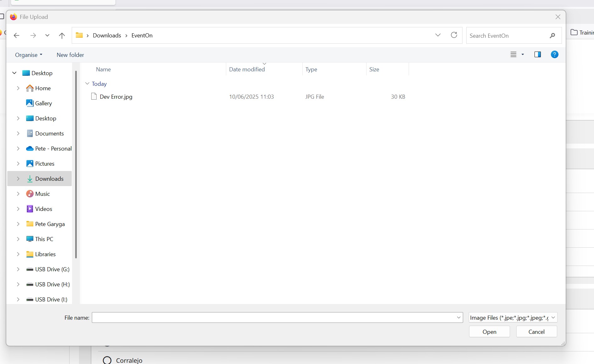Click New folder in the toolbar
Image resolution: width=594 pixels, height=364 pixels.
[70, 55]
